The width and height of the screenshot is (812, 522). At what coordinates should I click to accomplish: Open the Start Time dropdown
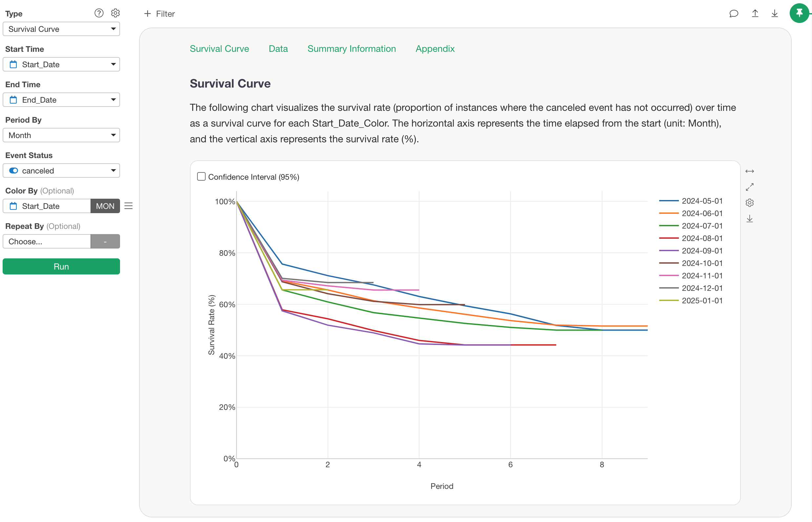61,64
